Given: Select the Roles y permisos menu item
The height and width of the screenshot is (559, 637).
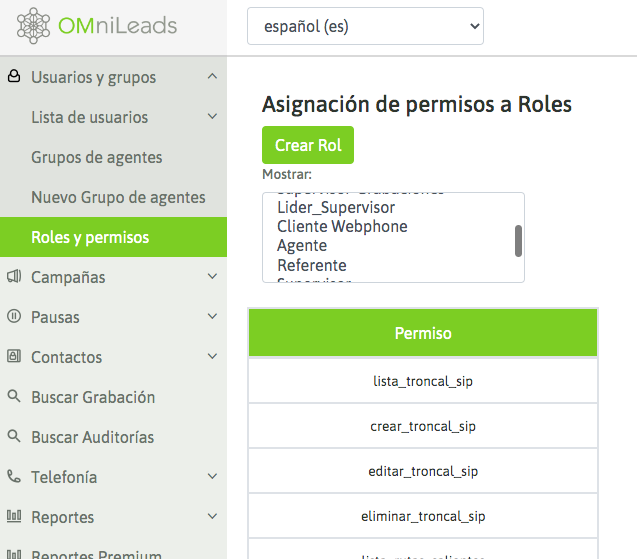Looking at the screenshot, I should (x=90, y=237).
